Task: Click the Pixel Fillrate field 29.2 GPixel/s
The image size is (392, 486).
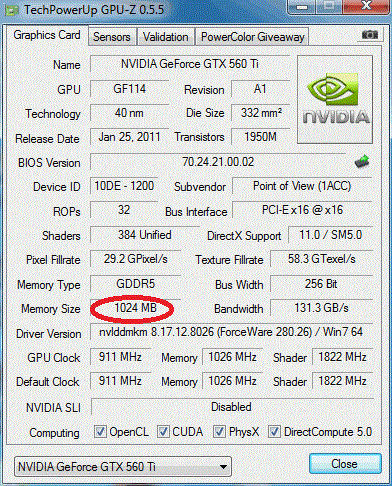Action: pyautogui.click(x=136, y=259)
